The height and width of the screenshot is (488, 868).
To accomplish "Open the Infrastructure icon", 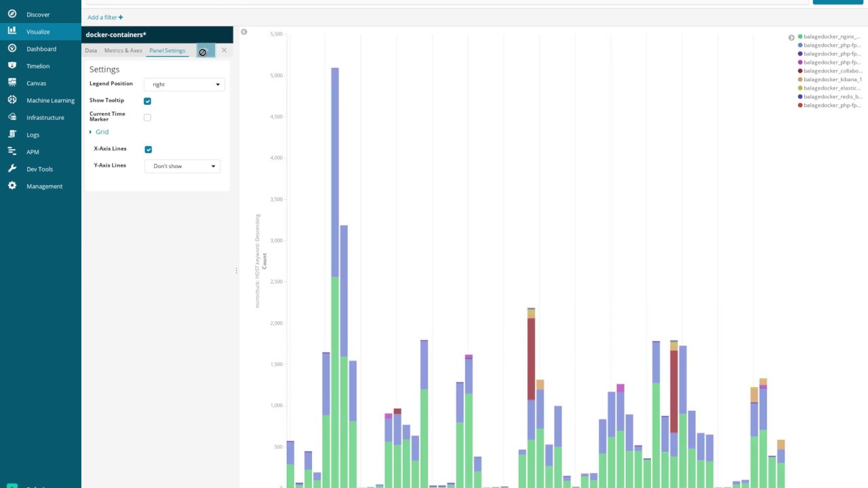I will [12, 117].
